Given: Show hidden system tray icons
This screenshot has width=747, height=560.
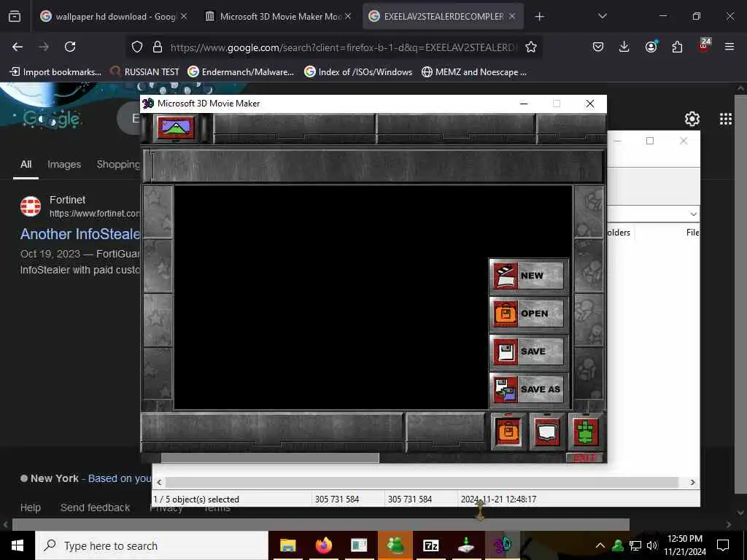Looking at the screenshot, I should (600, 545).
